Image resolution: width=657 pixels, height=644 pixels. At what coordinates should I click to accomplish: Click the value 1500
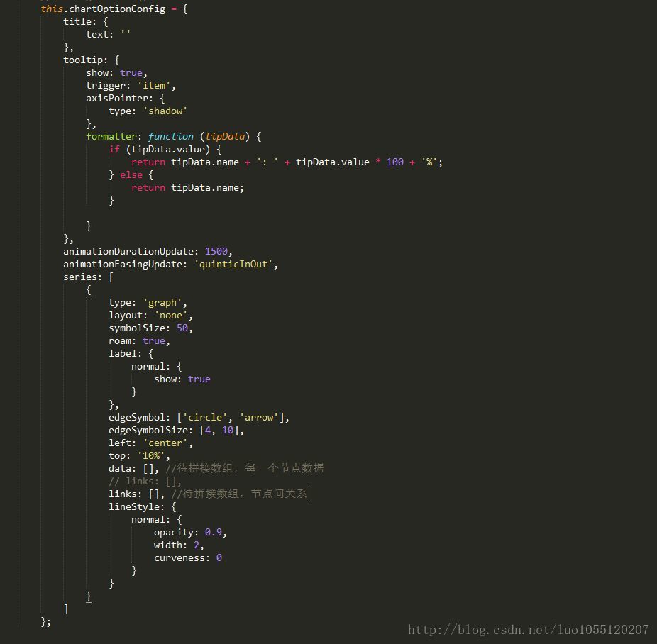216,251
